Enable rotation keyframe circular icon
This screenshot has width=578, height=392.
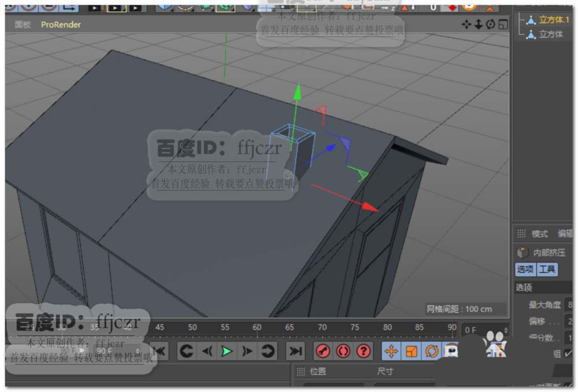pos(432,351)
